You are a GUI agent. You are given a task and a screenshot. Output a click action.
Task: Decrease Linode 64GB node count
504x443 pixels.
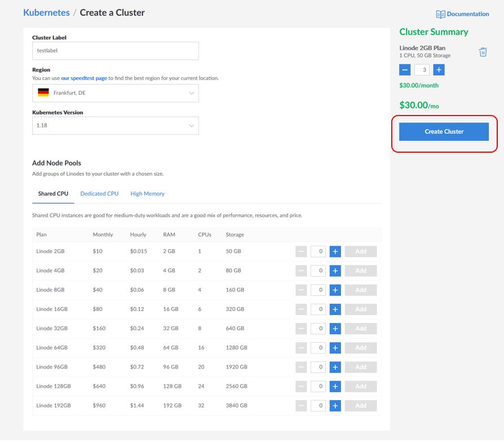(x=301, y=348)
